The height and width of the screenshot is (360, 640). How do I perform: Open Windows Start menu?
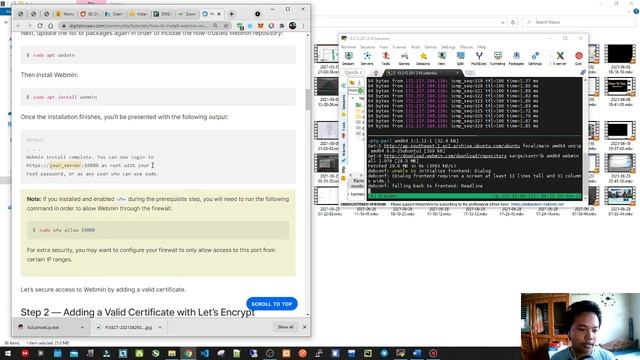click(8, 353)
